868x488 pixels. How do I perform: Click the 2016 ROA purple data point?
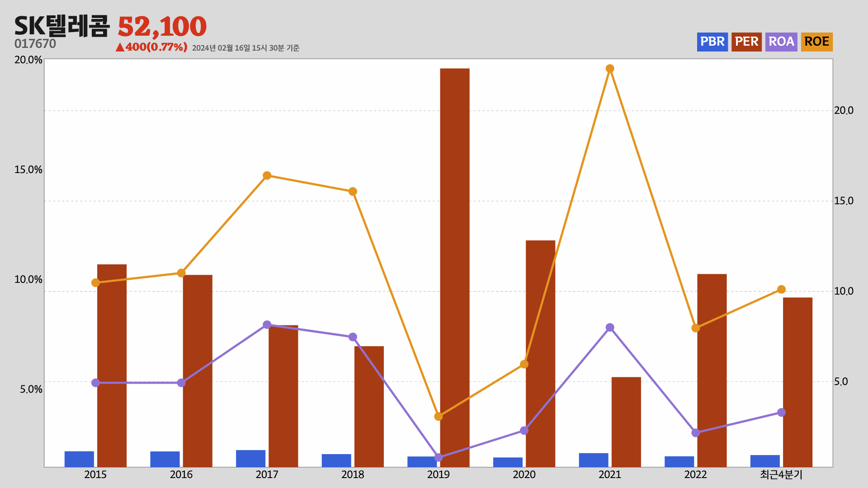point(181,383)
